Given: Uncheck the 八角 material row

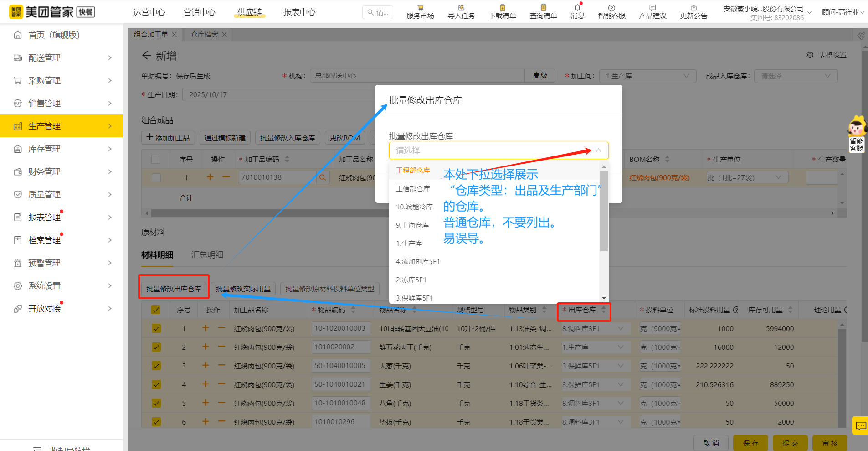Looking at the screenshot, I should tap(156, 403).
